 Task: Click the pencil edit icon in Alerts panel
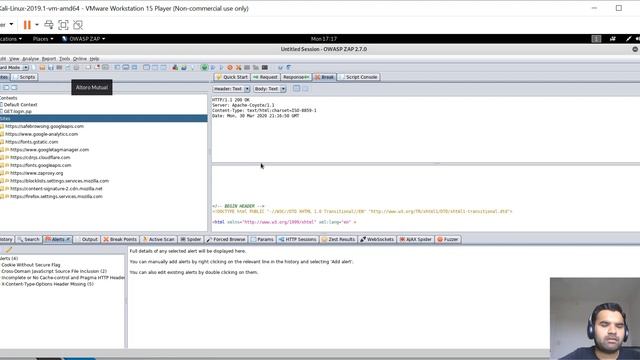[x=9, y=250]
